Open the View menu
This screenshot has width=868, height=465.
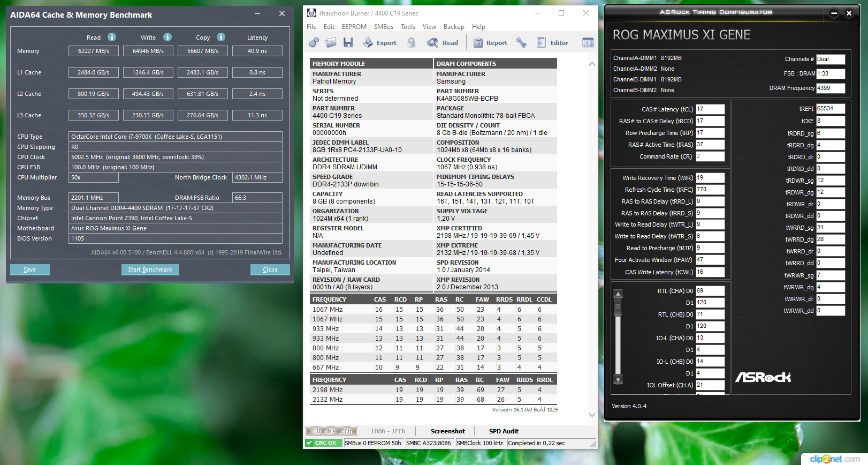tap(429, 27)
